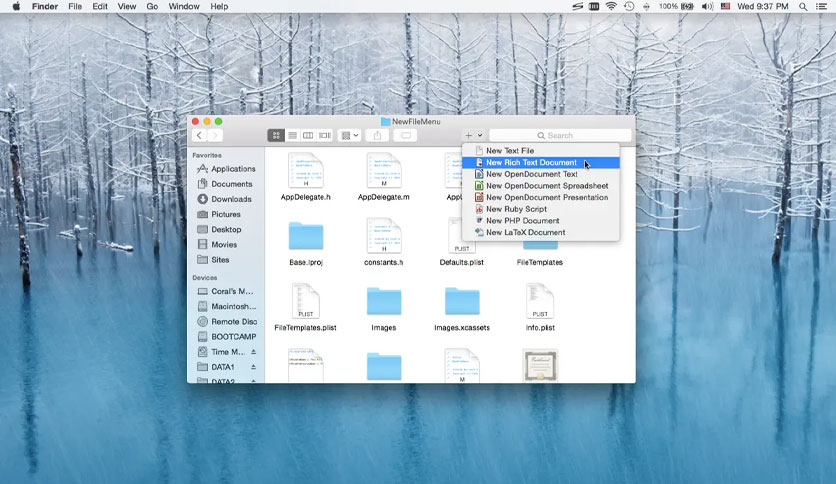This screenshot has height=484, width=836.
Task: Select the Info.plist file icon
Action: pos(540,301)
